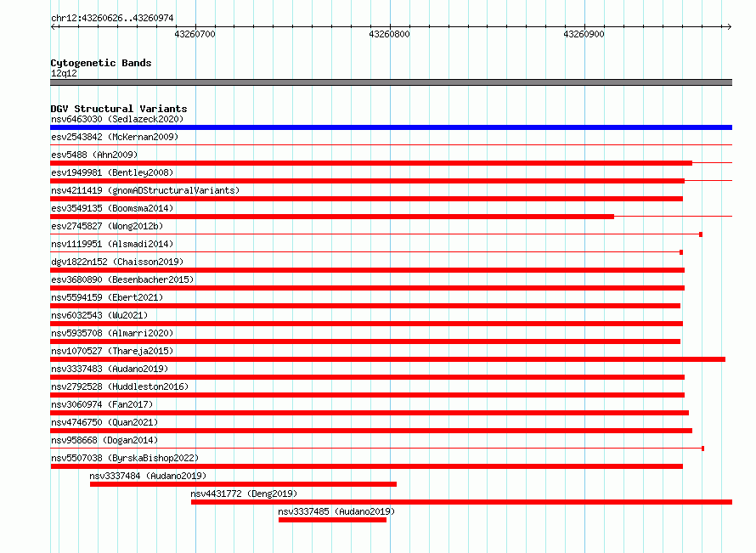This screenshot has height=553, width=756.
Task: Click the red bar under nsv3337484
Action: [x=243, y=484]
